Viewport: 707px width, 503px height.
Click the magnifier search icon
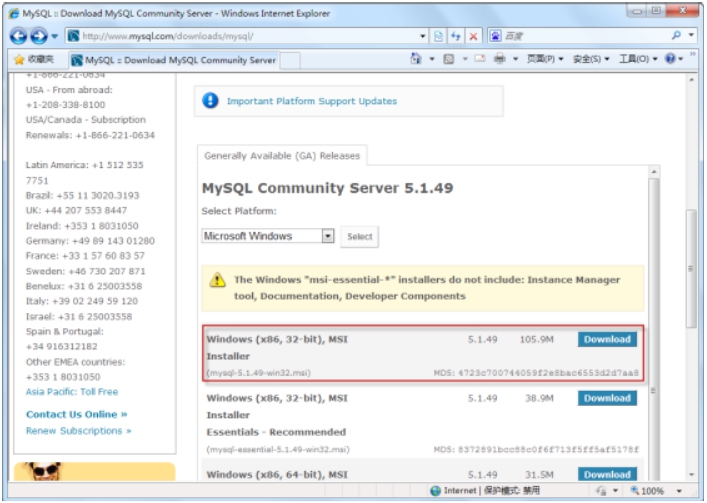[676, 36]
